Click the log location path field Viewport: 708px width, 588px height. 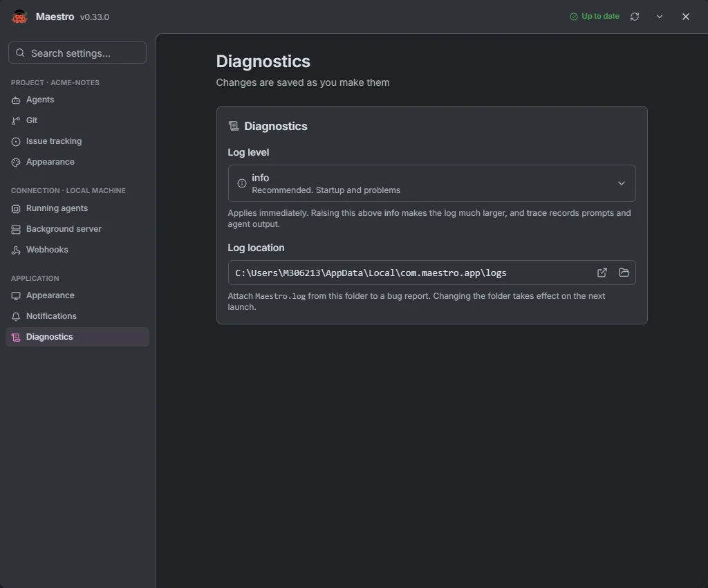tap(431, 273)
